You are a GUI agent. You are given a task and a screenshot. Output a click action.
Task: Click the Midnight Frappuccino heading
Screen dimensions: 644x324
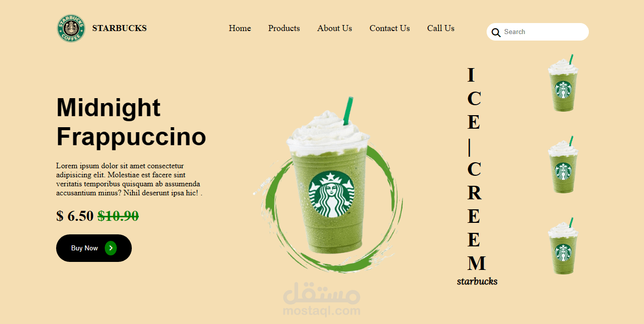pyautogui.click(x=131, y=122)
